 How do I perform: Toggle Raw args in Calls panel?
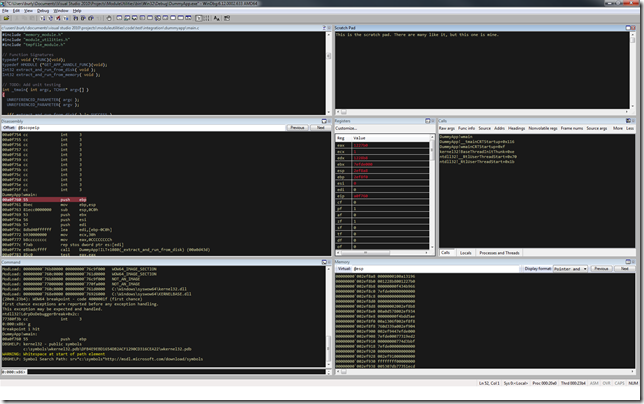[446, 128]
